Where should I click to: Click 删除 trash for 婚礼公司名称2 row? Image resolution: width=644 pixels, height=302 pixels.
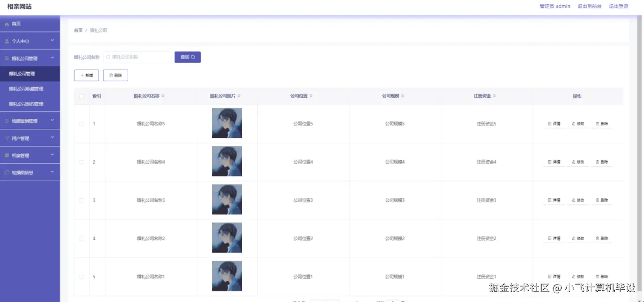click(x=601, y=238)
